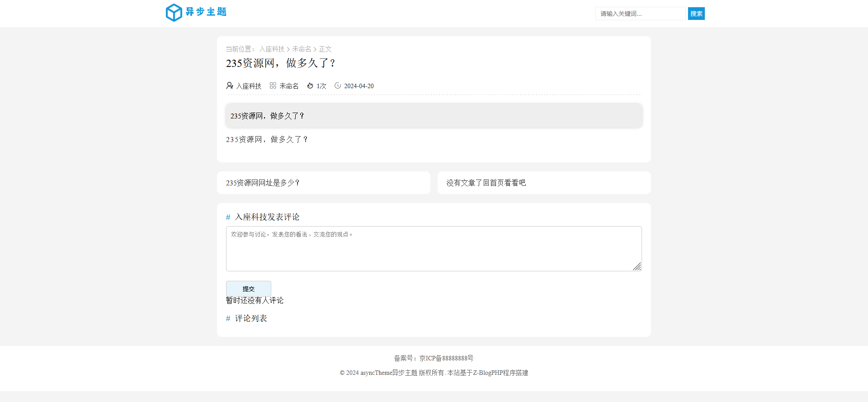Open the 京ICP备88888888号 filing link
Image resolution: width=868 pixels, height=402 pixels.
tap(446, 358)
